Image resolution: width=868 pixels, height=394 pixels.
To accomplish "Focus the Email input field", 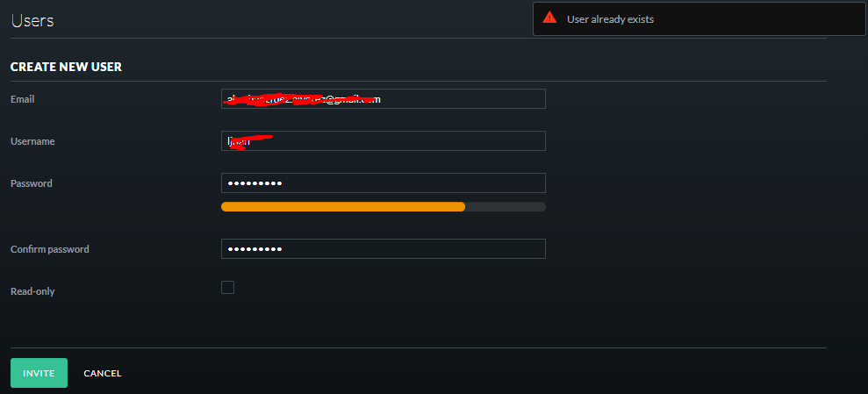I will (383, 98).
